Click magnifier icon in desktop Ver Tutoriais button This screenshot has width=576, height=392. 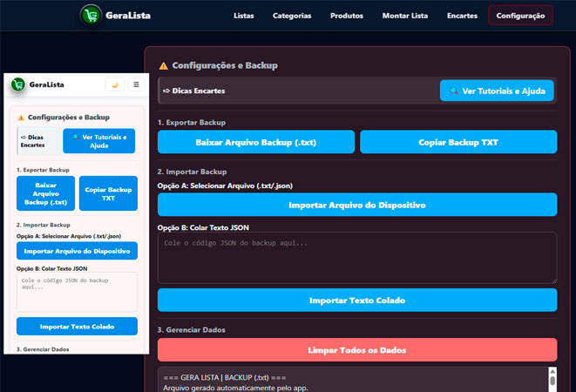[x=454, y=91]
